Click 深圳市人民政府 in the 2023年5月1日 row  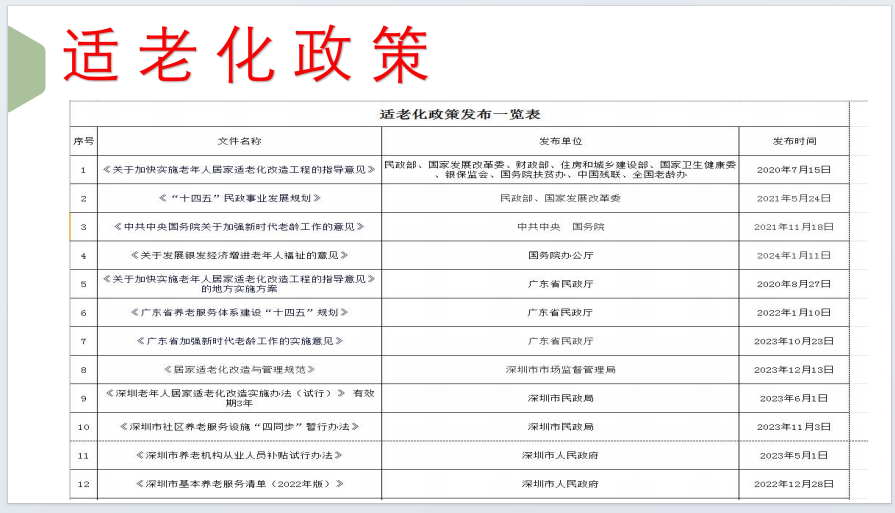pyautogui.click(x=560, y=455)
